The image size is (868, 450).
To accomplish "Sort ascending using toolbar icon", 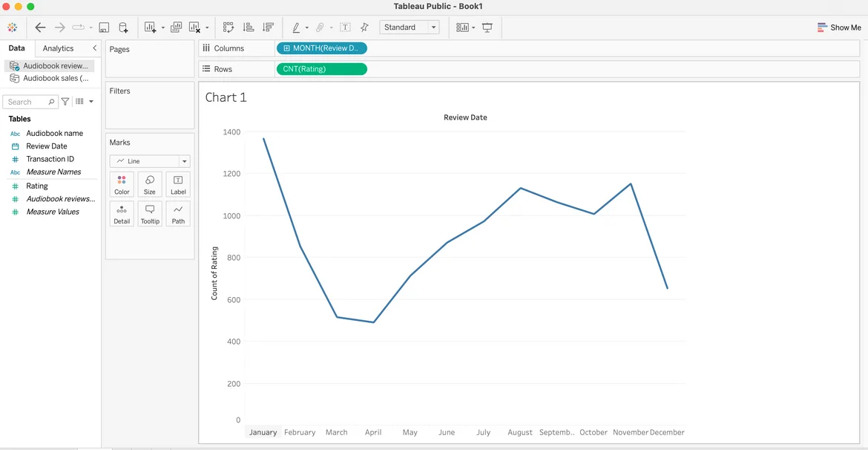I will pyautogui.click(x=249, y=27).
